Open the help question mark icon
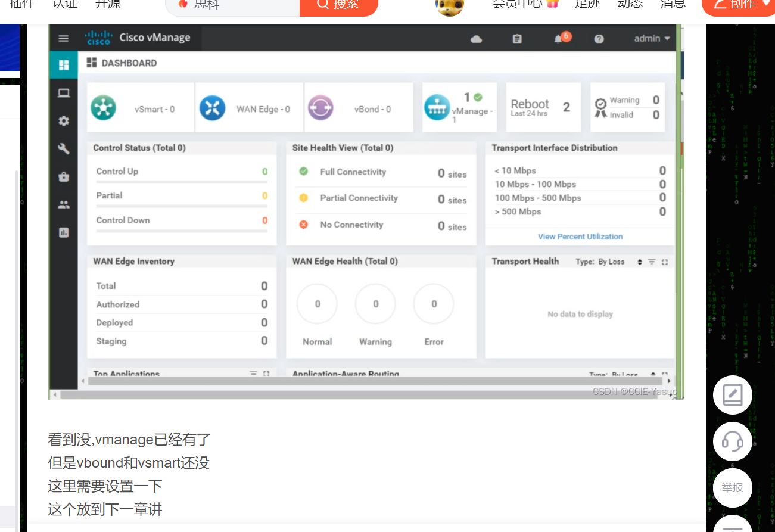Viewport: 775px width, 532px height. click(599, 39)
